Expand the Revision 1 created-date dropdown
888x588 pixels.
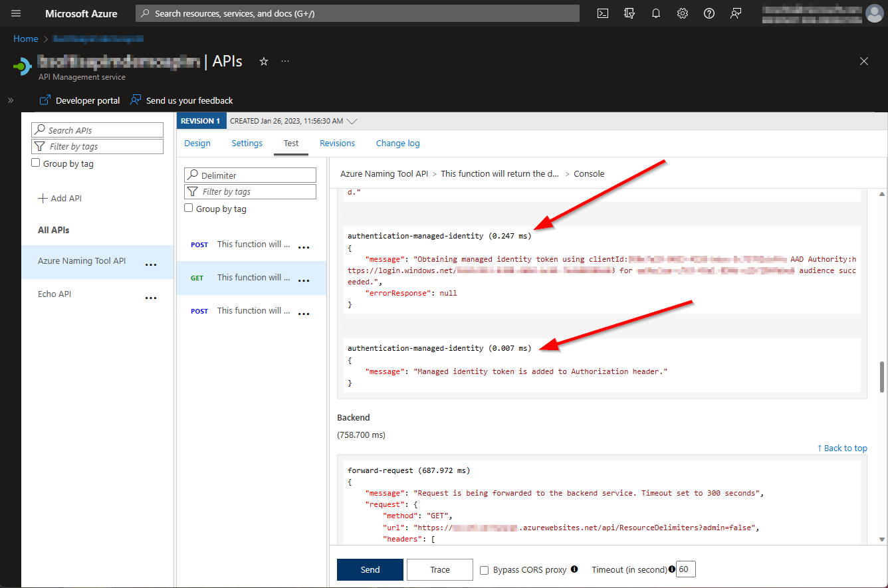coord(352,121)
